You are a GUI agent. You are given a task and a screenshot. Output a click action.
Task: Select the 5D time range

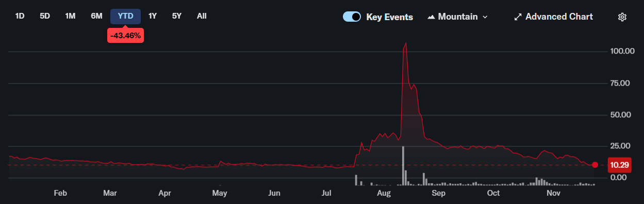45,16
